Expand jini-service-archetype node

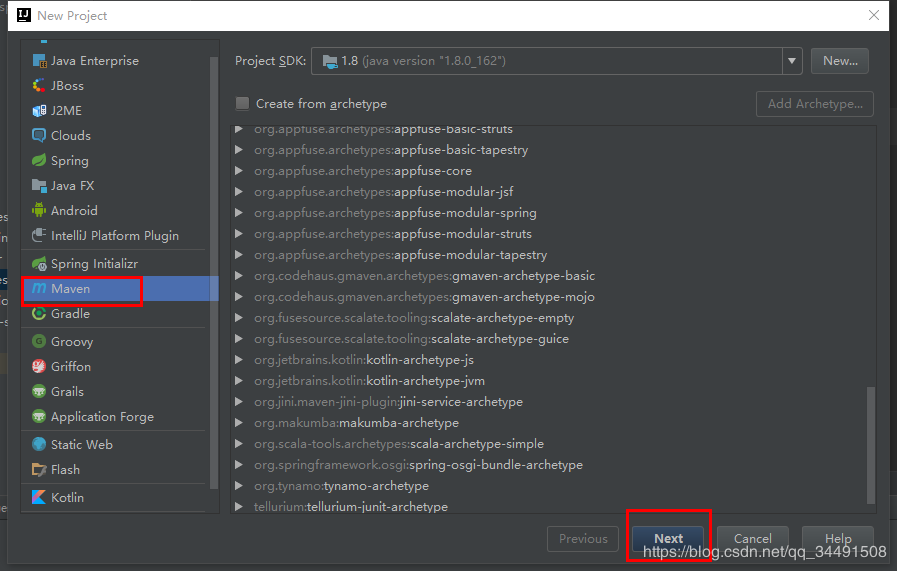239,402
